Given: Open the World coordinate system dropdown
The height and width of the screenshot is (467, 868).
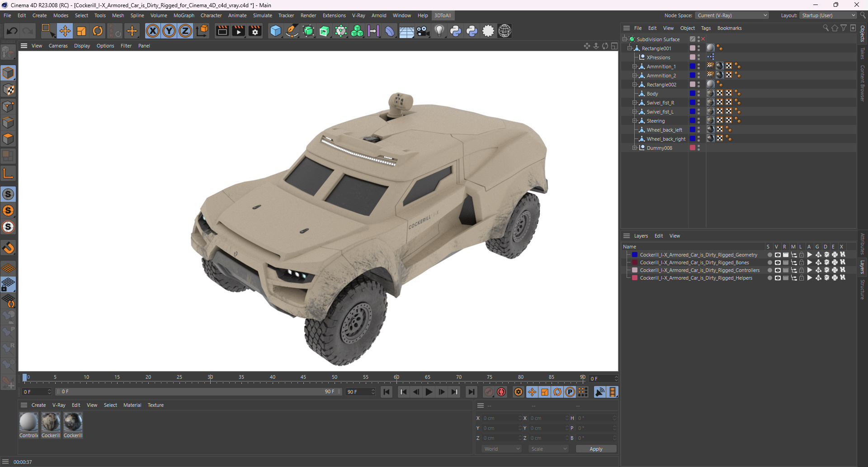Looking at the screenshot, I should click(x=502, y=449).
